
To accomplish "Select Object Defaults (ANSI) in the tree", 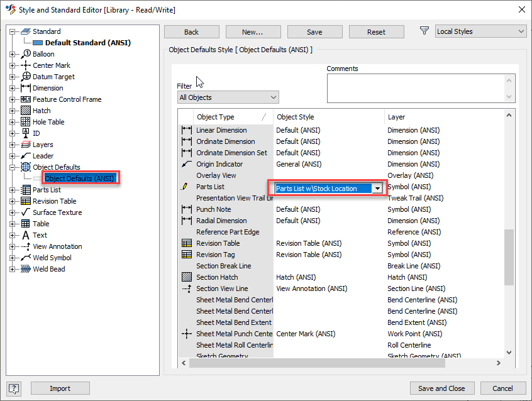I will coord(80,178).
